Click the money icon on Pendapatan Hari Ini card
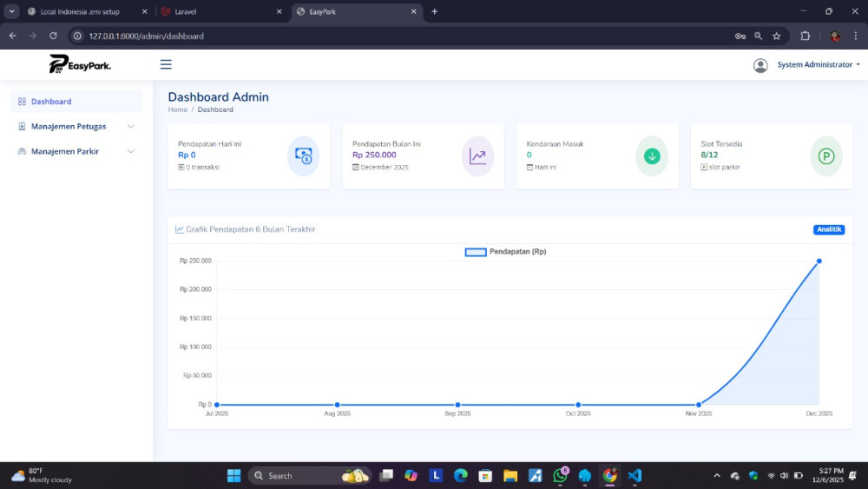This screenshot has height=489, width=868. (x=303, y=156)
